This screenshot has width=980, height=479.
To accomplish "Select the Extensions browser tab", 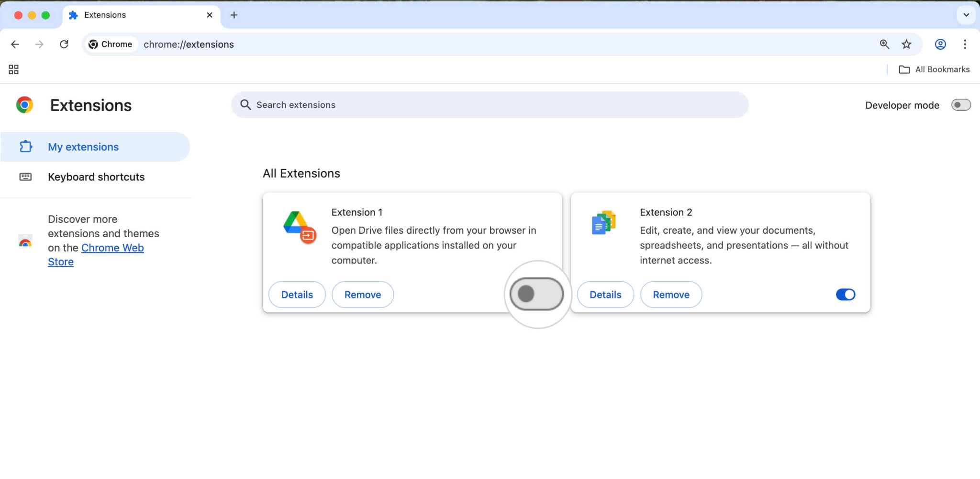I will click(142, 15).
